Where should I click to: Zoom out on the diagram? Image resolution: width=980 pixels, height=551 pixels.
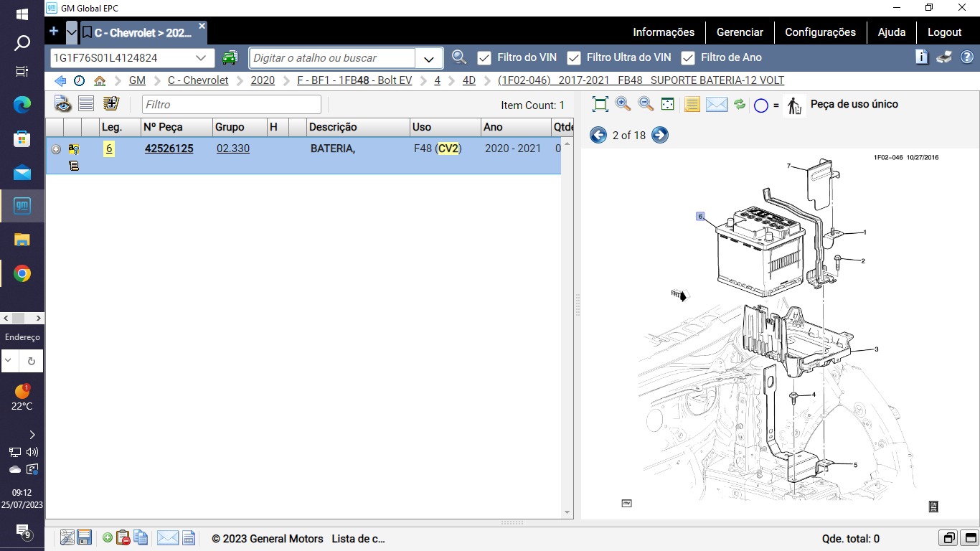pos(646,105)
